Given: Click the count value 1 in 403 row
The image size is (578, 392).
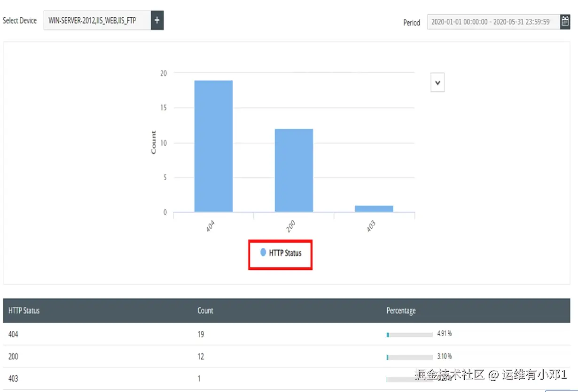Looking at the screenshot, I should pyautogui.click(x=199, y=379).
